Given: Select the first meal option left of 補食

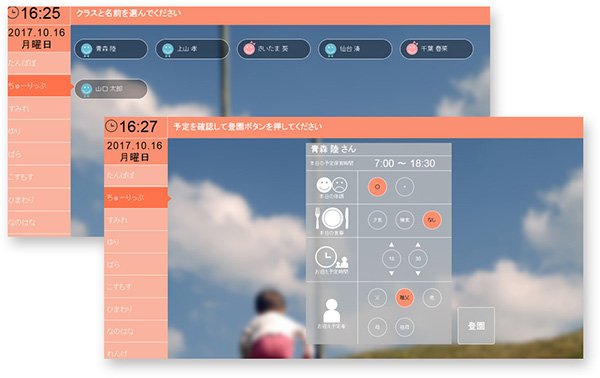Looking at the screenshot, I should tap(377, 220).
